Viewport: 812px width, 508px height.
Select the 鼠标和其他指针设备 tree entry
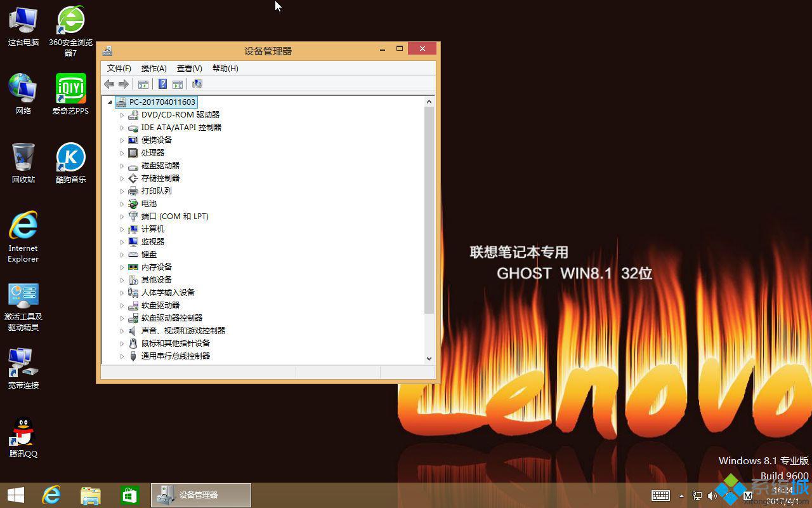pos(176,343)
